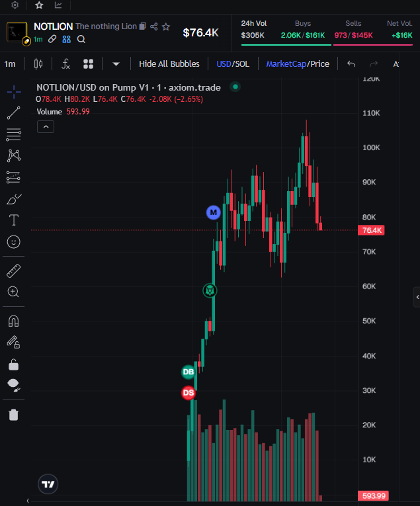
Task: Select the Text tool
Action: click(13, 220)
